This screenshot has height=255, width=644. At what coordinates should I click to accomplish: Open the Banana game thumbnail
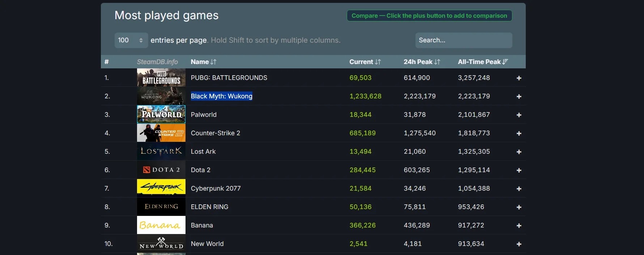click(161, 225)
